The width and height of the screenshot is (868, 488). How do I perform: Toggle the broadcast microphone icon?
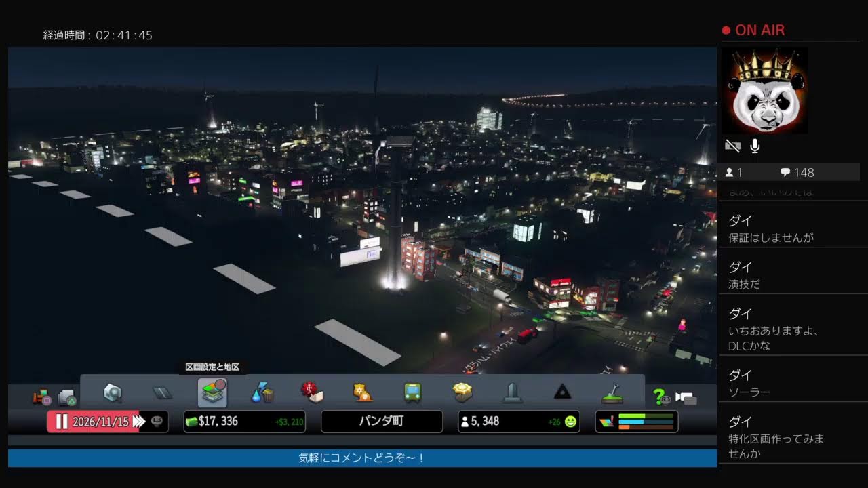pyautogui.click(x=755, y=146)
